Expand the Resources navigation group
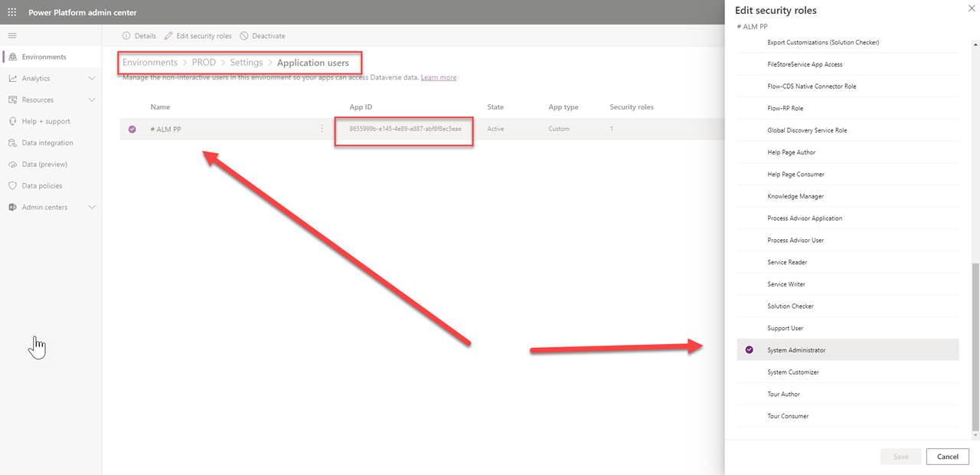The image size is (980, 475). pos(92,100)
